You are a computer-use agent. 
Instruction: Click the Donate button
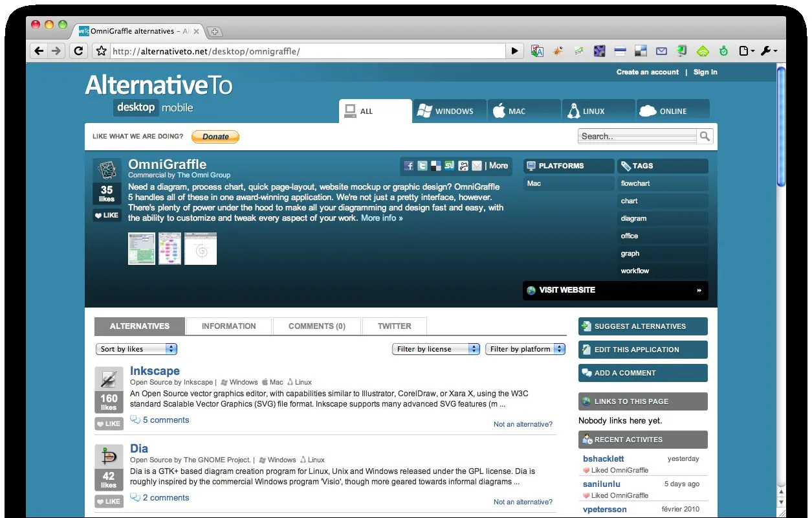pos(215,137)
